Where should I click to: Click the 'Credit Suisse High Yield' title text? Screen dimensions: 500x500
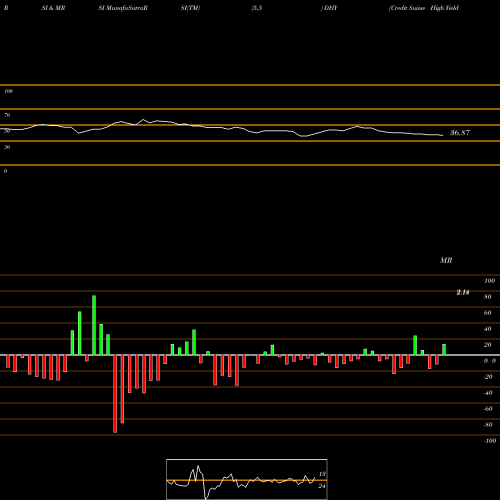(x=424, y=8)
